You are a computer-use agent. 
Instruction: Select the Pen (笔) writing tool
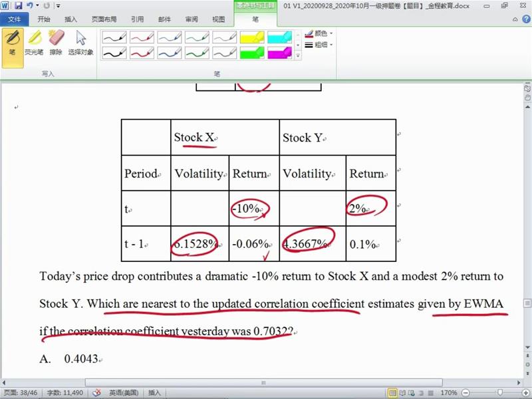13,48
